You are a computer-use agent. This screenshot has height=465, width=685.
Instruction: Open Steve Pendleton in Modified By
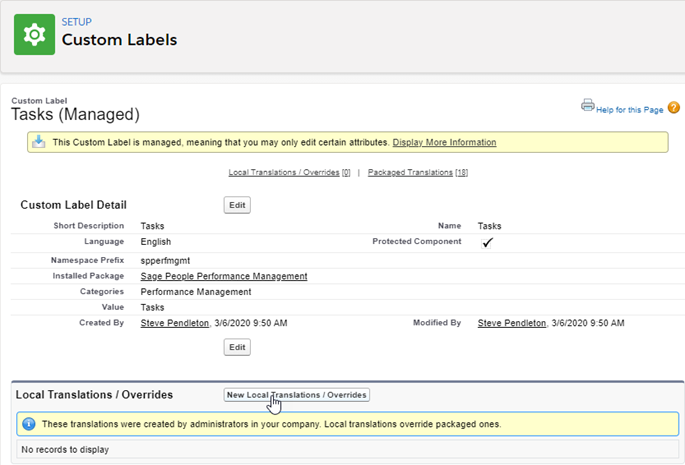tap(512, 323)
